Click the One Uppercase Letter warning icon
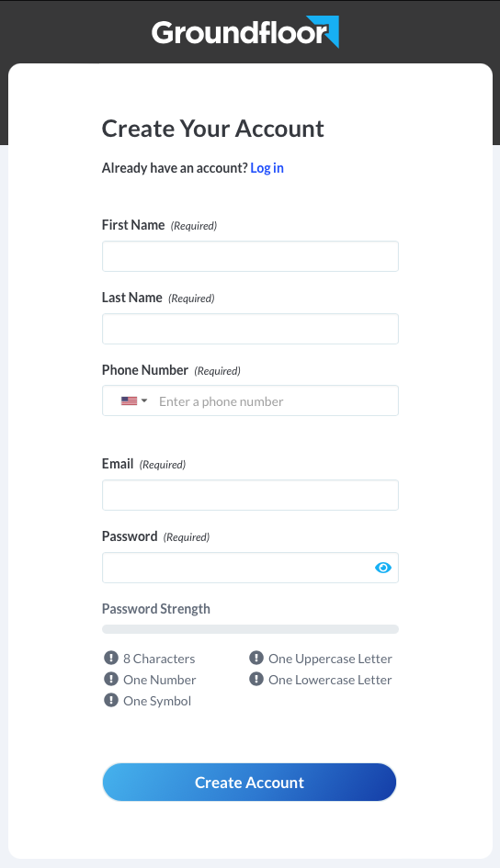500x868 pixels. pos(256,658)
